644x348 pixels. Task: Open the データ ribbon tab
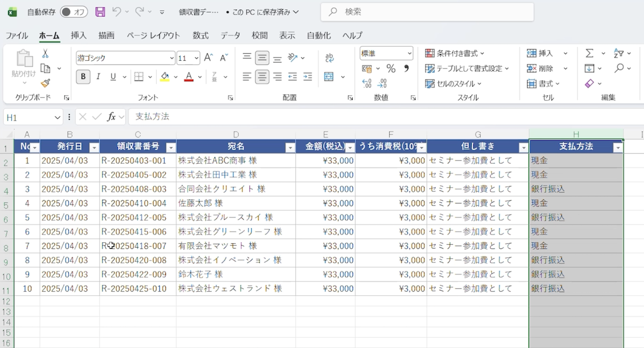tap(230, 35)
